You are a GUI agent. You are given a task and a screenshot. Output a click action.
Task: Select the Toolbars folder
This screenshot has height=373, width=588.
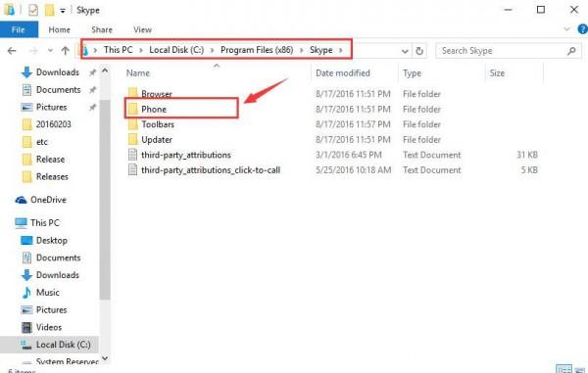pyautogui.click(x=158, y=124)
